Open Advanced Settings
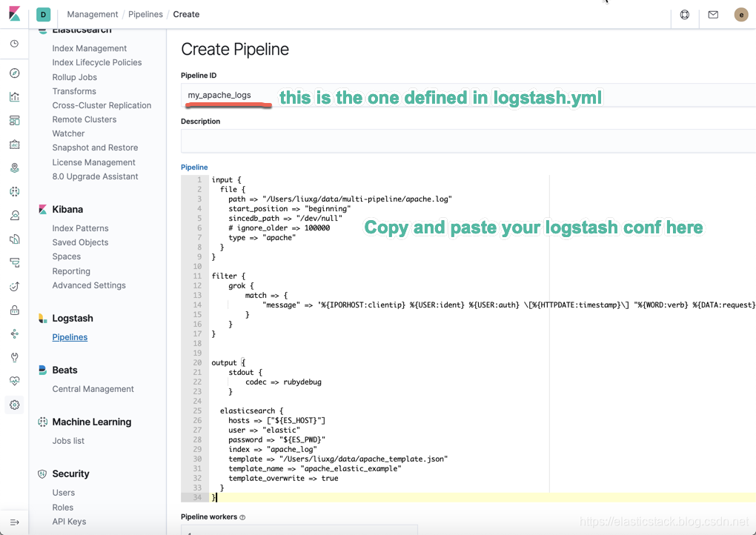 tap(89, 285)
